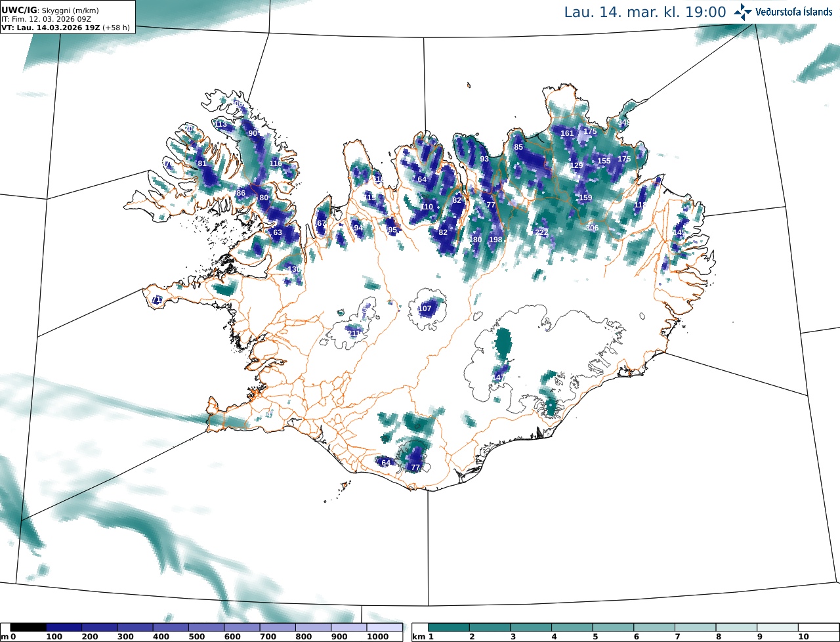Pick the 9–10 km white legend swatch
This screenshot has height=642, width=840.
click(778, 628)
